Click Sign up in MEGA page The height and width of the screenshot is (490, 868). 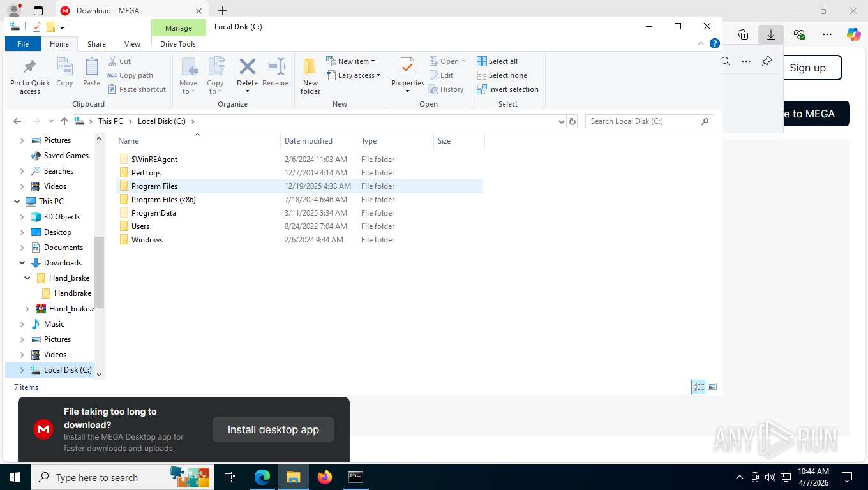(x=807, y=68)
